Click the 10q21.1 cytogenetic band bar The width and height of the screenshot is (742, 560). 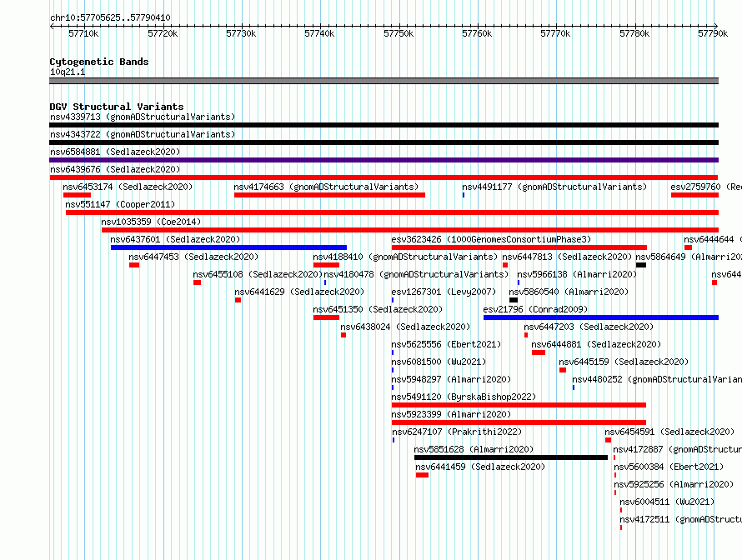tap(384, 81)
